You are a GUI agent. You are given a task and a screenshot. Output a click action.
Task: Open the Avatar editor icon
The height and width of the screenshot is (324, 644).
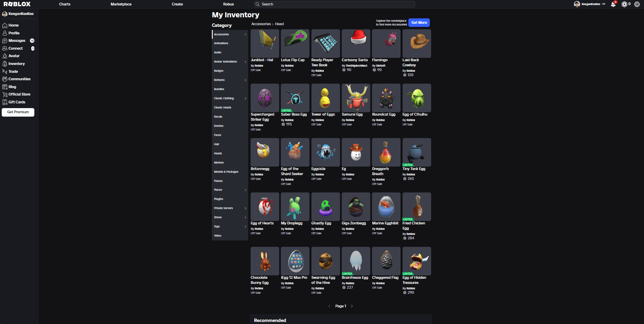point(5,56)
